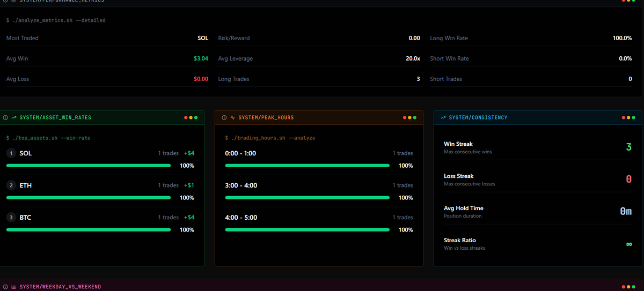Click the red dot in Asset Win Rates panel
Viewport: 644px width, 291px height.
coord(186,117)
